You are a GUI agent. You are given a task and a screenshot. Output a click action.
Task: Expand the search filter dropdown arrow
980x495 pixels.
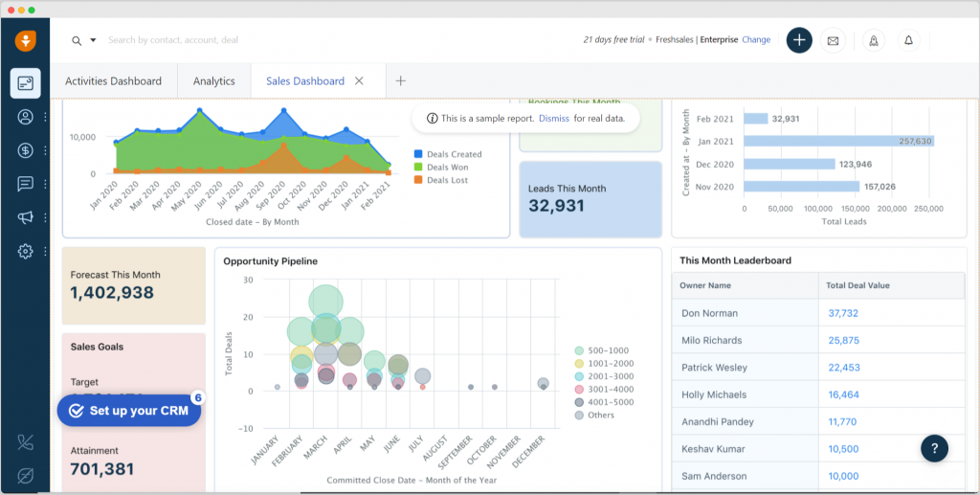tap(93, 40)
